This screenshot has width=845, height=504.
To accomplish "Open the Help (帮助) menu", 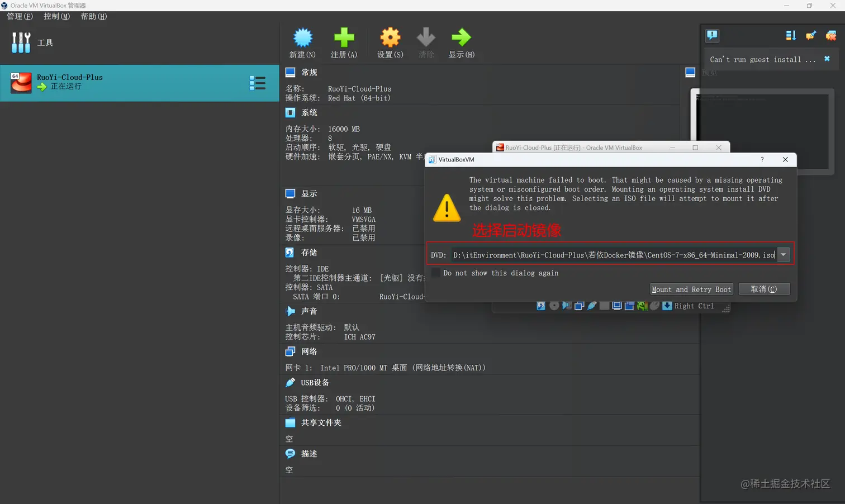I will coord(94,16).
